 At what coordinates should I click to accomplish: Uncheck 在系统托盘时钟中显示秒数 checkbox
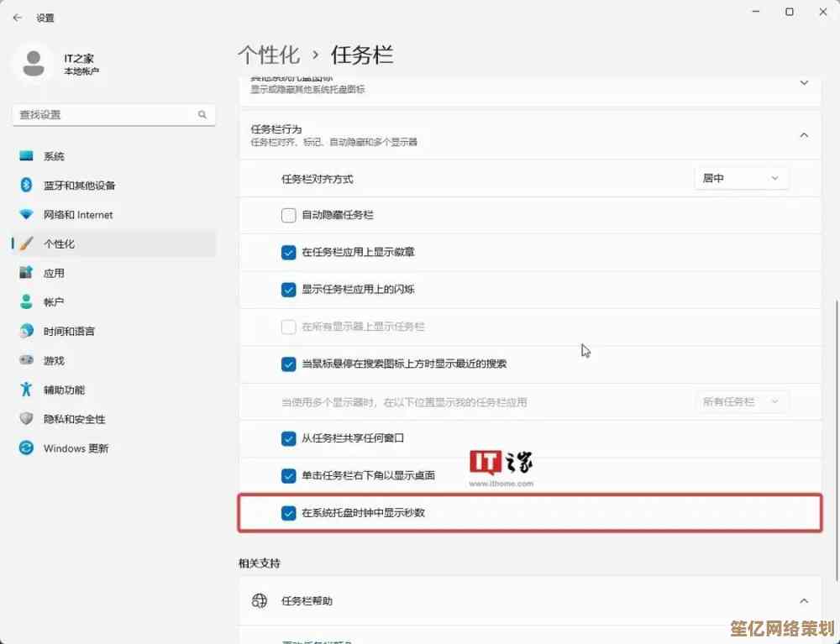click(288, 512)
